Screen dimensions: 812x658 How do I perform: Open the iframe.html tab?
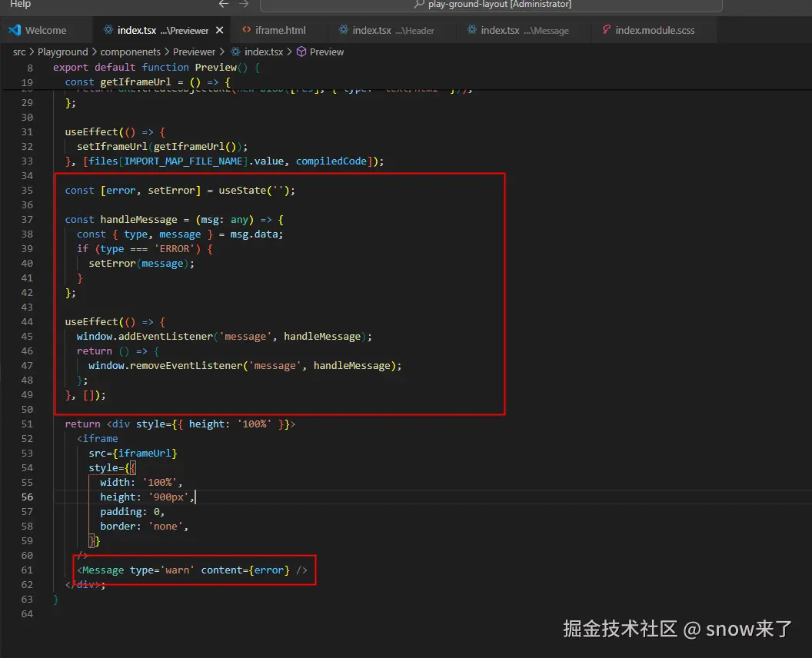coord(280,31)
